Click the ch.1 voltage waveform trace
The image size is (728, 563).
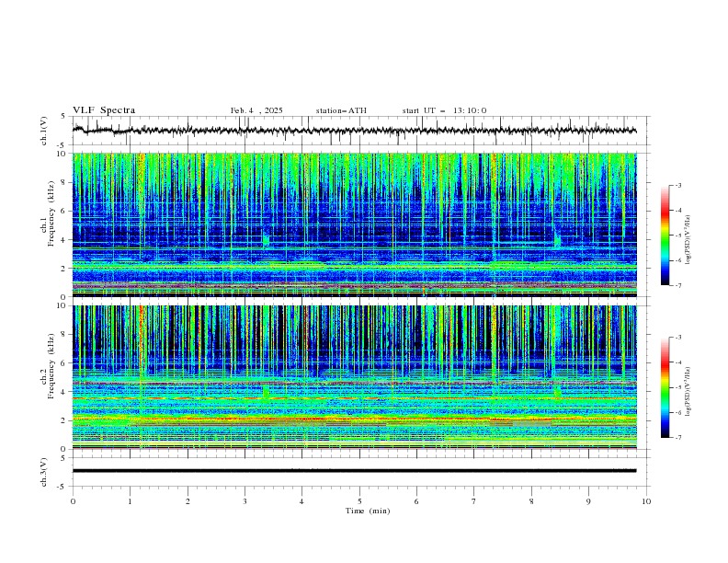(x=354, y=131)
